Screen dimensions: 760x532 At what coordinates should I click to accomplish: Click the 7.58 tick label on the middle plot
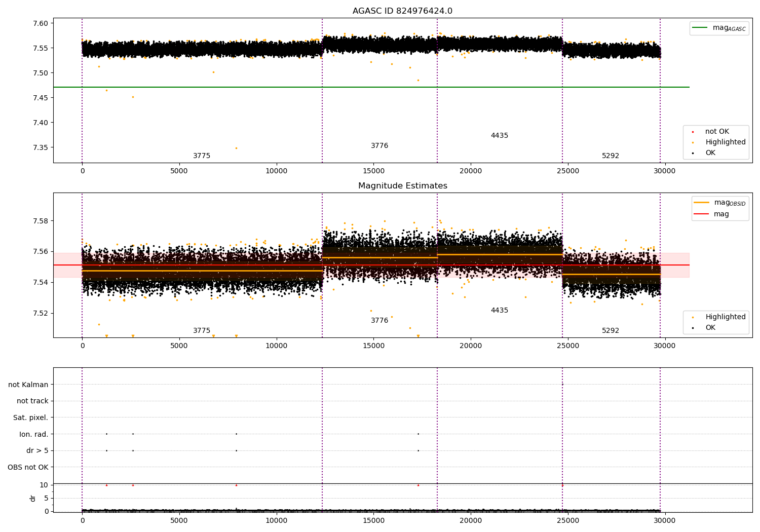click(41, 221)
